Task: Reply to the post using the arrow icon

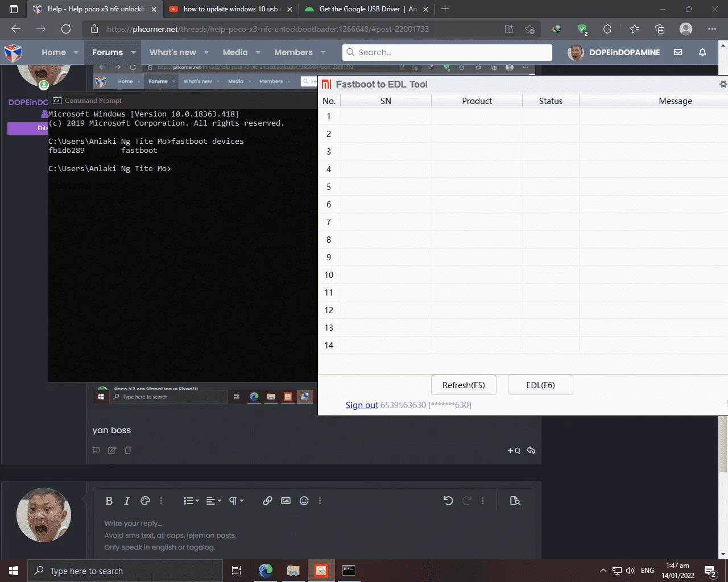Action: click(531, 450)
